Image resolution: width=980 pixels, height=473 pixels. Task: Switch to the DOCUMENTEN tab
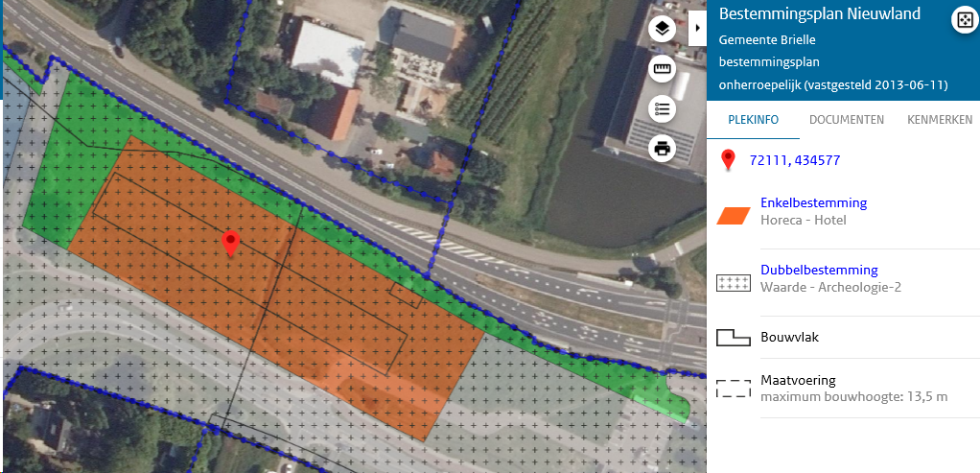click(847, 120)
